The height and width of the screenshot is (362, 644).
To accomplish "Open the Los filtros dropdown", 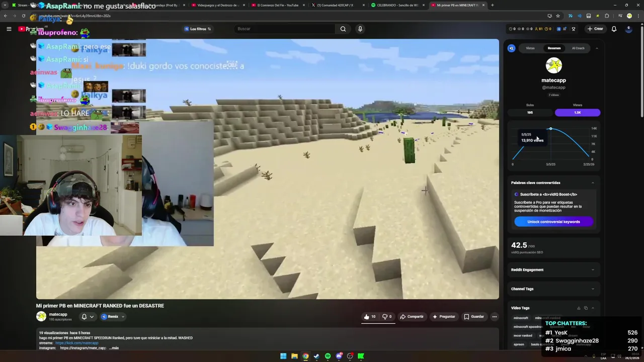I will point(198,29).
